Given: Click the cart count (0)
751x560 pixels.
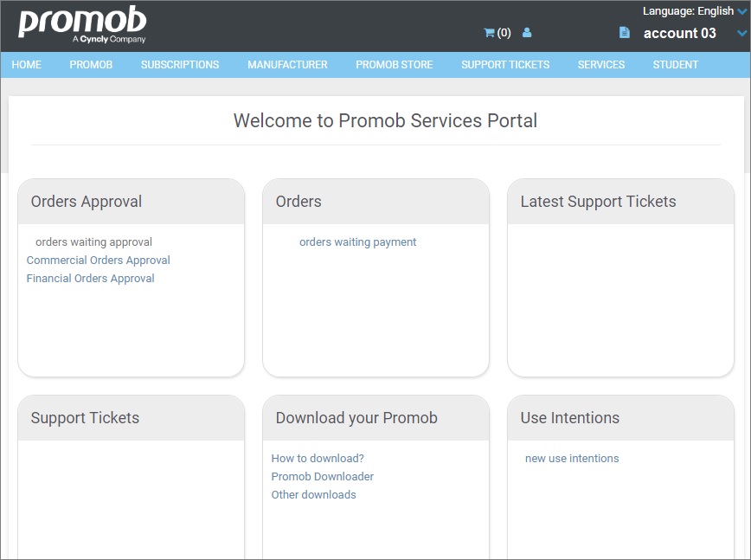Looking at the screenshot, I should (x=504, y=33).
